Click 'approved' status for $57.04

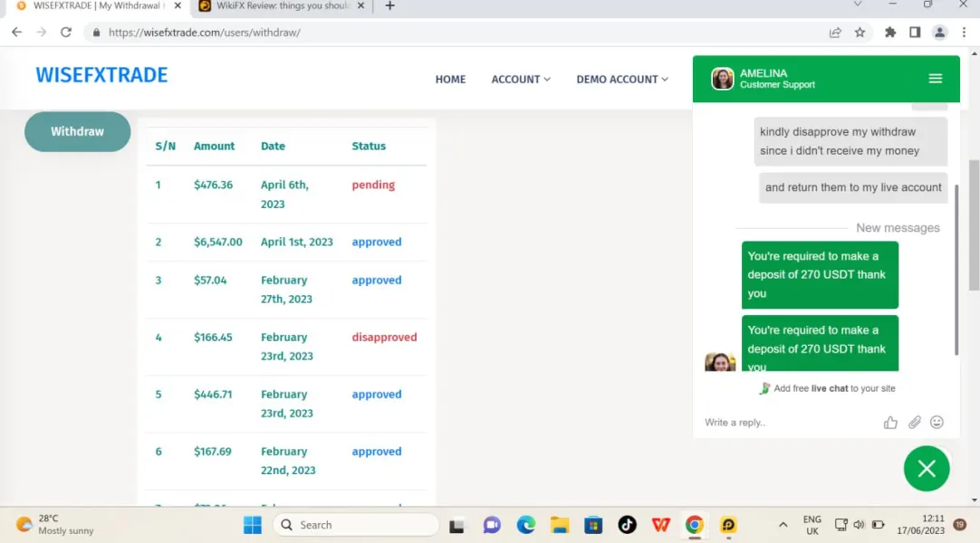tap(376, 281)
